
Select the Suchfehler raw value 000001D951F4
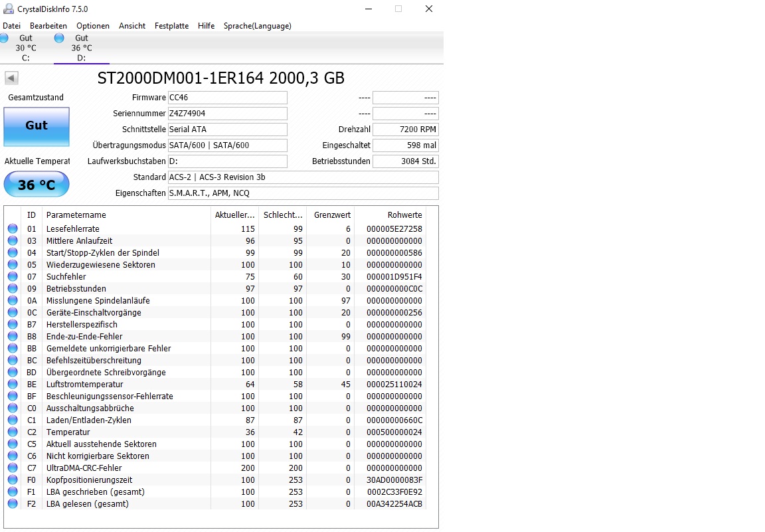click(394, 277)
